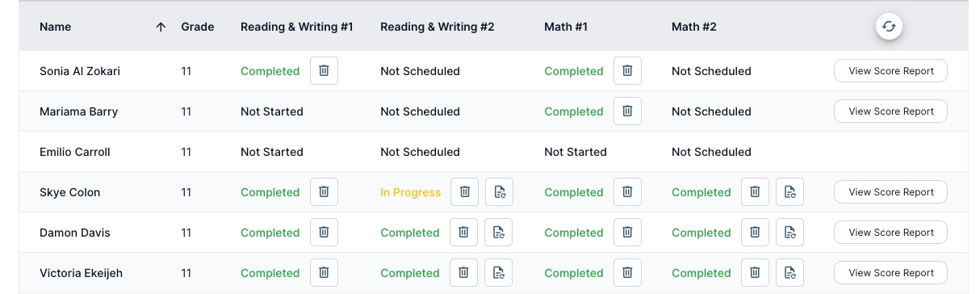View Score Report for Mariama Barry
980x294 pixels.
pyautogui.click(x=890, y=111)
